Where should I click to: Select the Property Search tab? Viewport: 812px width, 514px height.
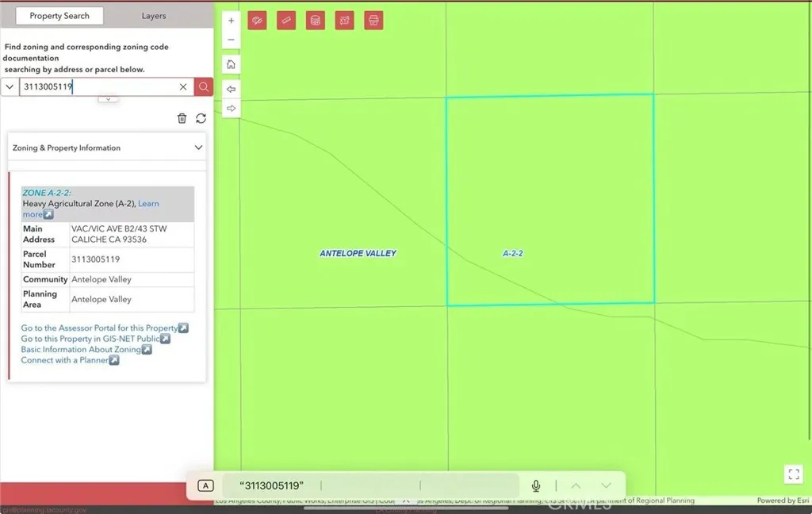(x=59, y=16)
